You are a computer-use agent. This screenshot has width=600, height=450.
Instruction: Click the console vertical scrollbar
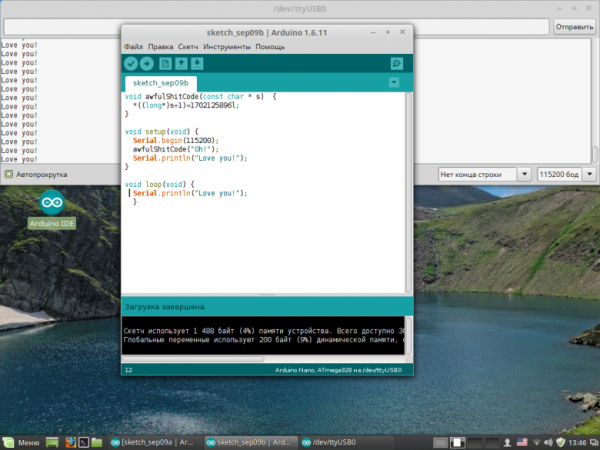[x=409, y=335]
